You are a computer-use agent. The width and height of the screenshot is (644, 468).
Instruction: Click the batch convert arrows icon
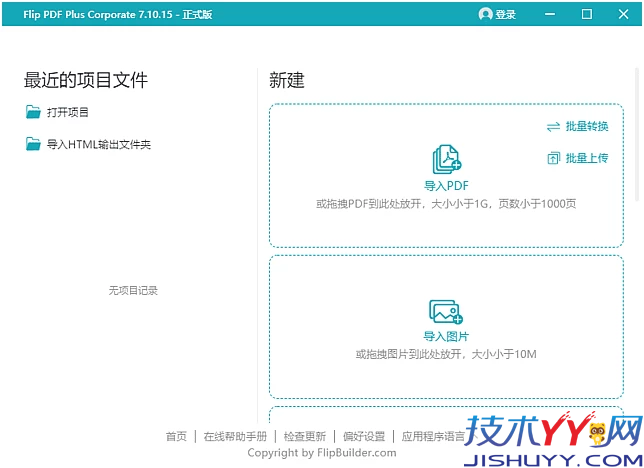(553, 127)
